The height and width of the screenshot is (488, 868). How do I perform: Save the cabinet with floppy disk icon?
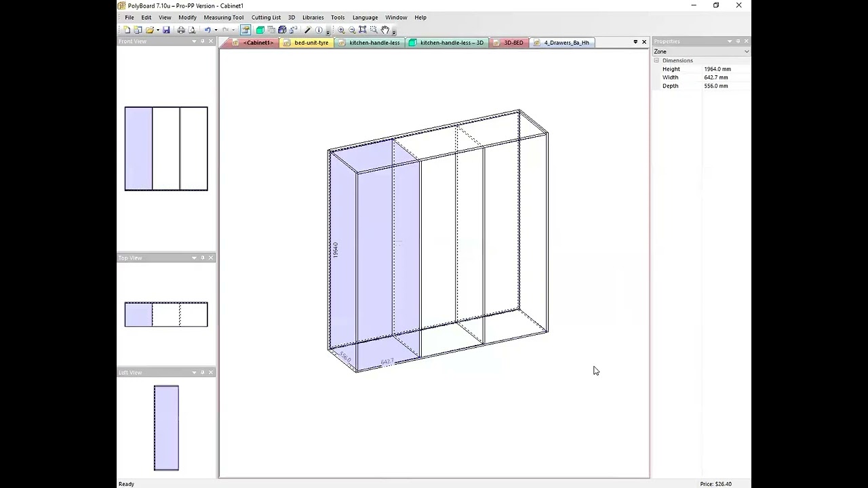coord(166,30)
